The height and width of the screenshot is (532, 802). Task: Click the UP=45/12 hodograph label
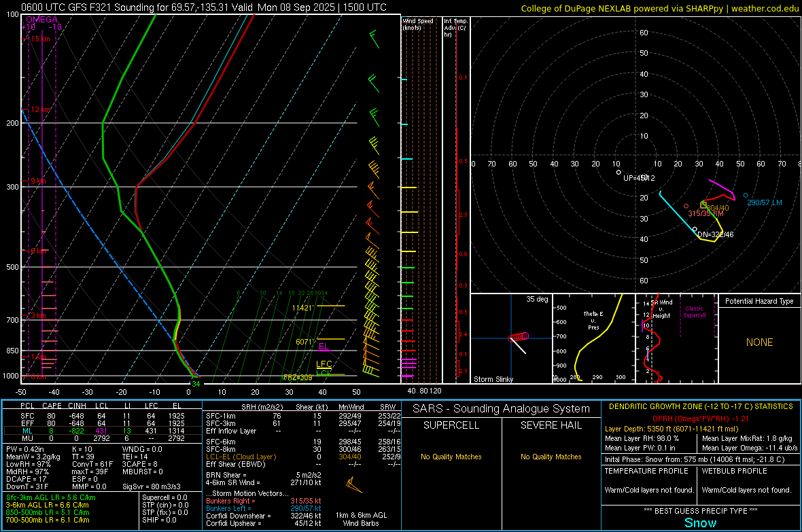pos(639,178)
